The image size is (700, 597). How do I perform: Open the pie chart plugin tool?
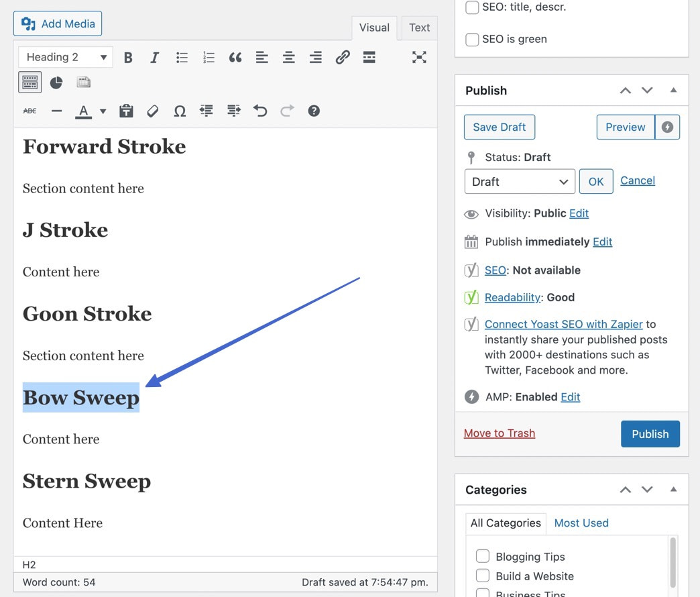(56, 82)
